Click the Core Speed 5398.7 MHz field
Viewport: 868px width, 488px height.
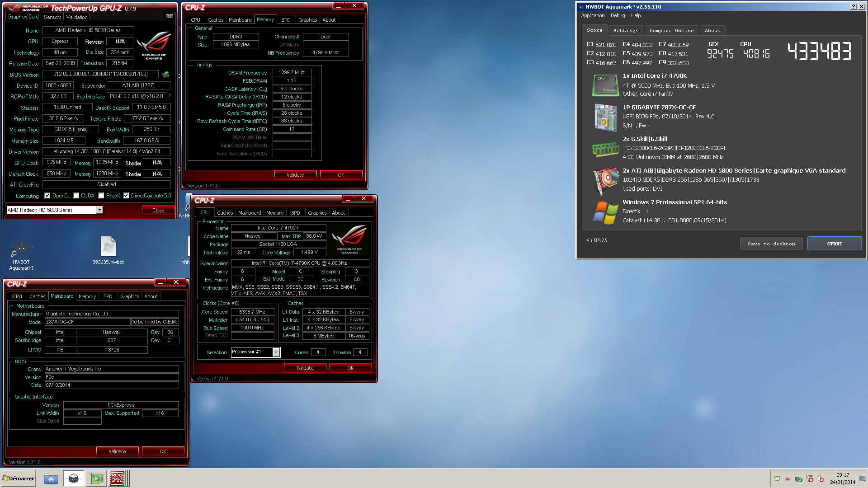252,312
